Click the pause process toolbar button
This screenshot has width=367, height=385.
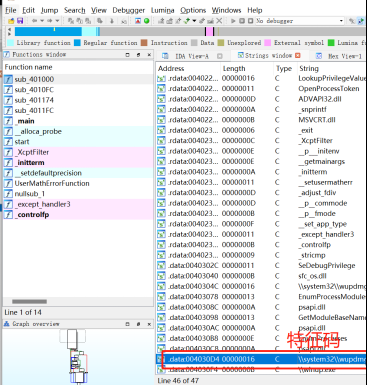point(242,21)
